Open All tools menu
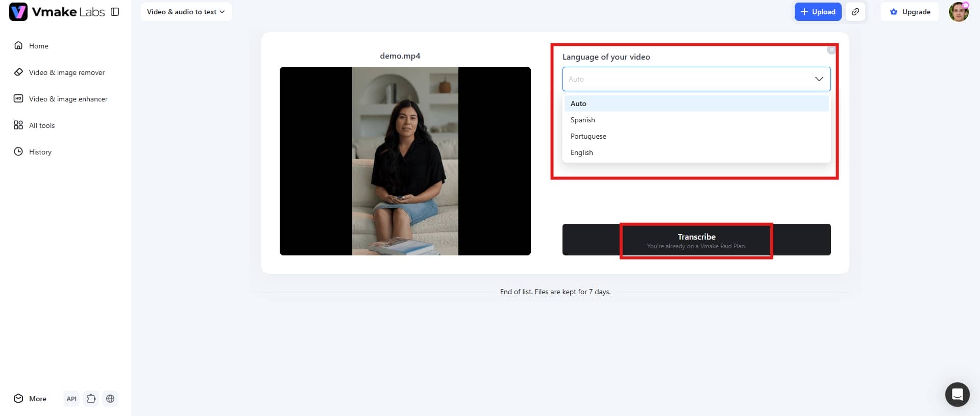980x416 pixels. coord(34,125)
